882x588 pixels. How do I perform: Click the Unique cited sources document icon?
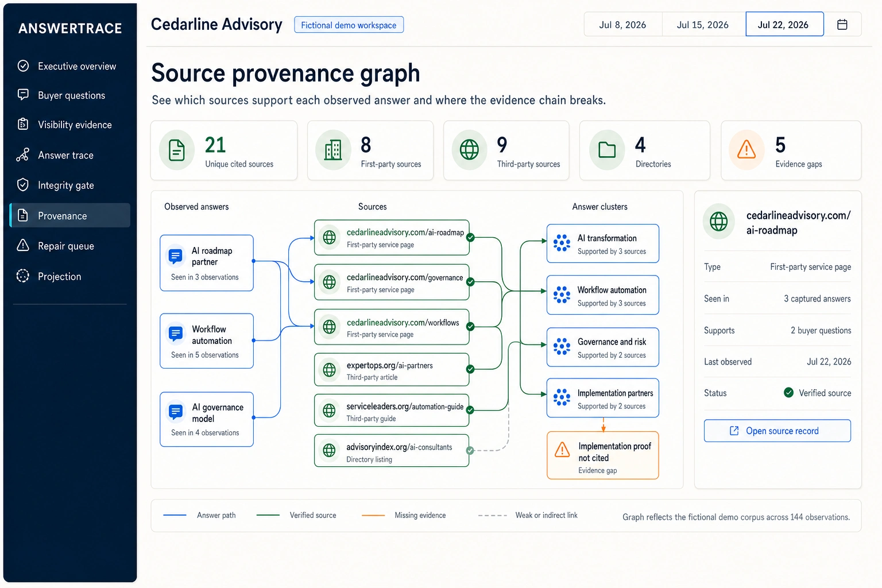click(x=177, y=150)
